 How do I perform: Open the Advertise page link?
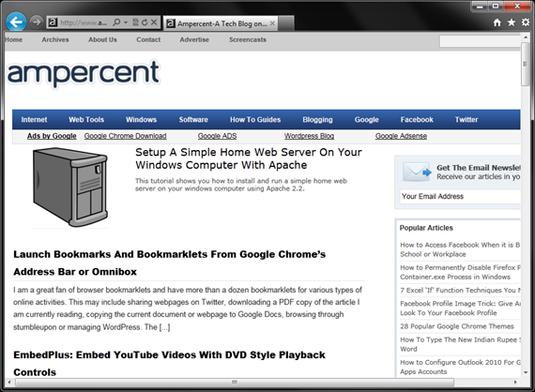194,39
